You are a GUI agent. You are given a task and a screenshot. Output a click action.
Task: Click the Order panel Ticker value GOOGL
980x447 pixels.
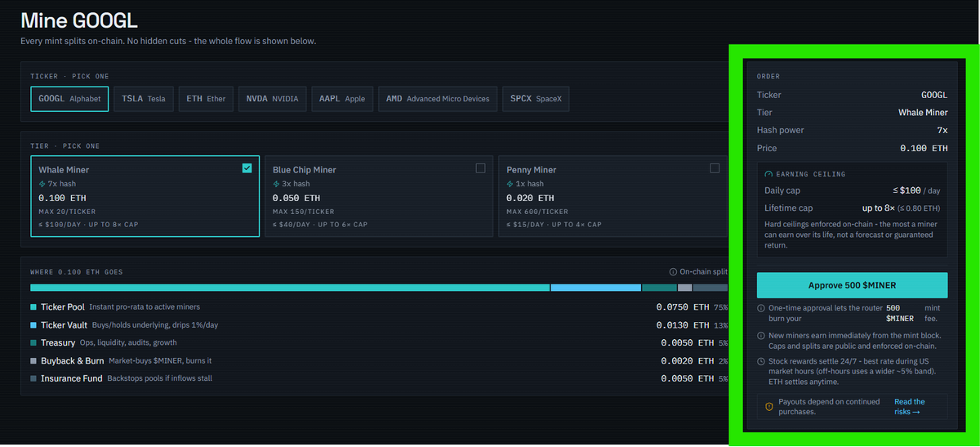934,95
